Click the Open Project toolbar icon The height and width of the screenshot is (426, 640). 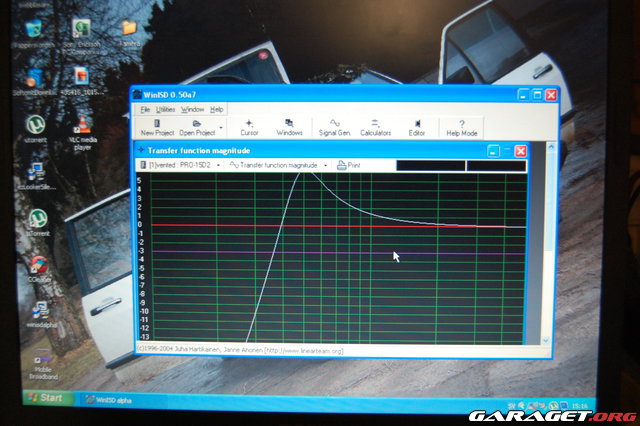[x=198, y=126]
